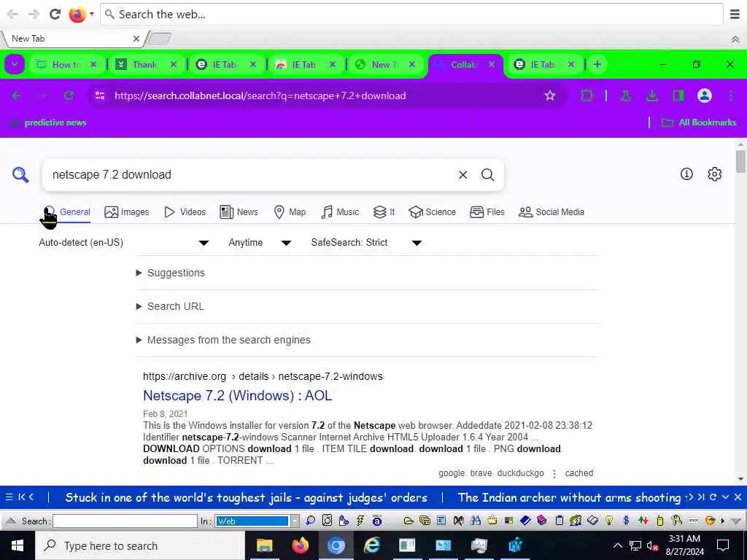
Task: Click the news ticker menu icon
Action: [9, 497]
